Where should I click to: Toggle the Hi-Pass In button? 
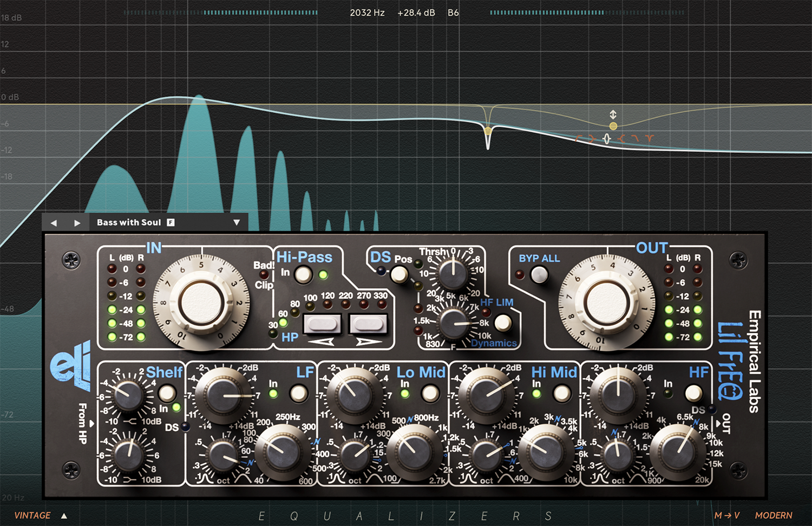coord(303,275)
